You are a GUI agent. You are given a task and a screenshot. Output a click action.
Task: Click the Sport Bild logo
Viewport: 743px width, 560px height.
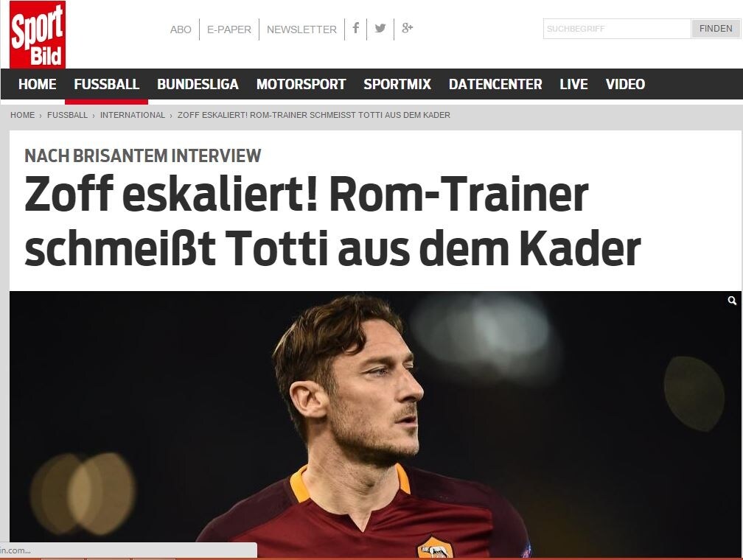click(x=38, y=34)
